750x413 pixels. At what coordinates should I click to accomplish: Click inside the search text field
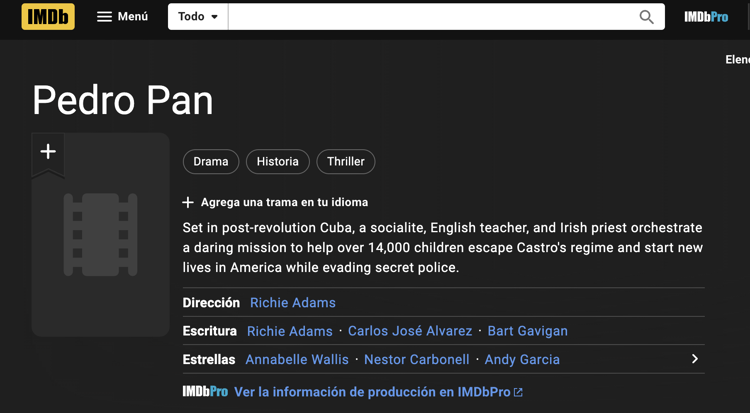(x=430, y=17)
